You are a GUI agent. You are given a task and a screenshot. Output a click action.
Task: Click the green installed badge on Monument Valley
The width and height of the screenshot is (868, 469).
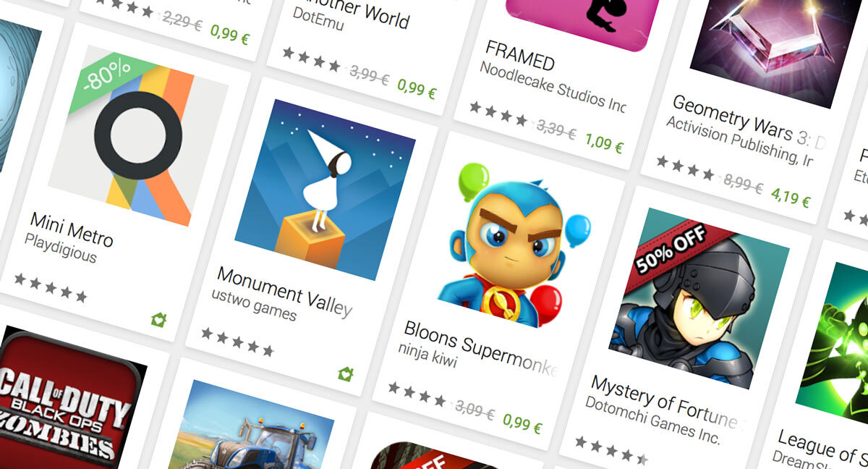[x=345, y=373]
